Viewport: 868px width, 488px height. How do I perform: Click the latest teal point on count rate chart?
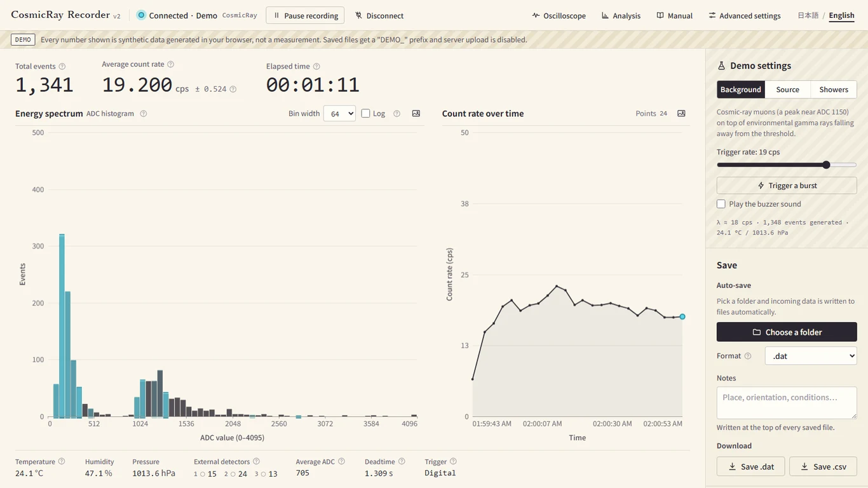(x=682, y=316)
